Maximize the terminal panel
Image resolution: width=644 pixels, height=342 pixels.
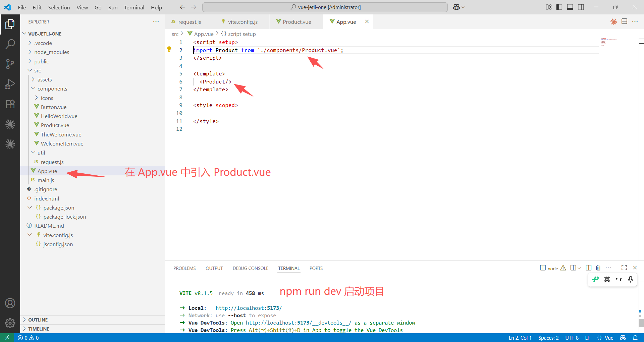pos(624,268)
